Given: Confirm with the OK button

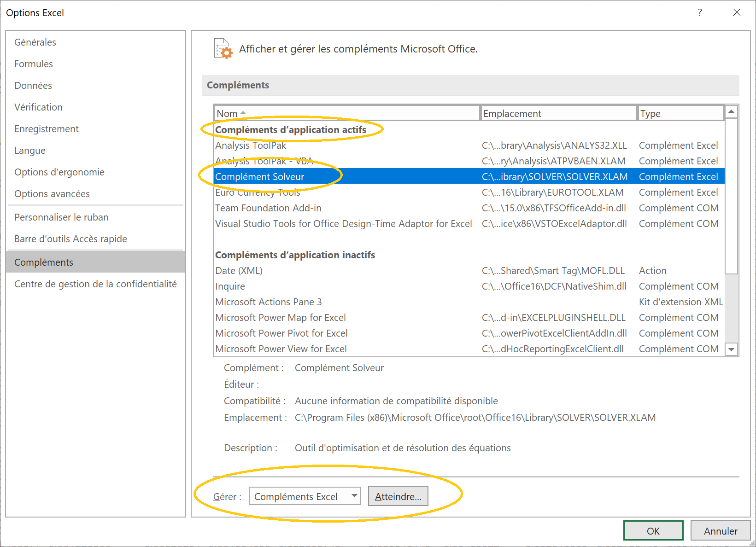Looking at the screenshot, I should tap(653, 531).
